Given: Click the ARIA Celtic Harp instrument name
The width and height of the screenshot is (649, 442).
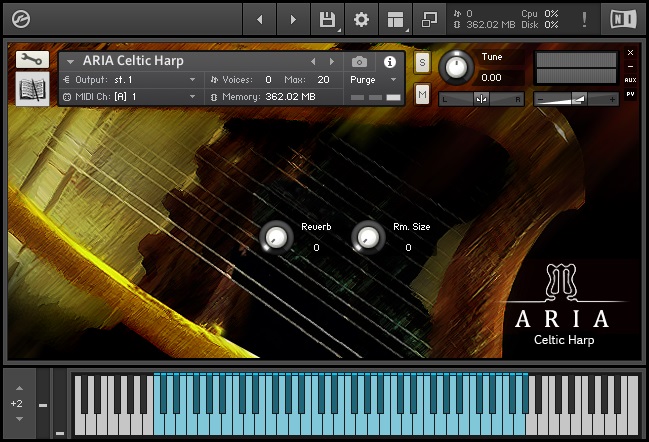Looking at the screenshot, I should pos(133,61).
